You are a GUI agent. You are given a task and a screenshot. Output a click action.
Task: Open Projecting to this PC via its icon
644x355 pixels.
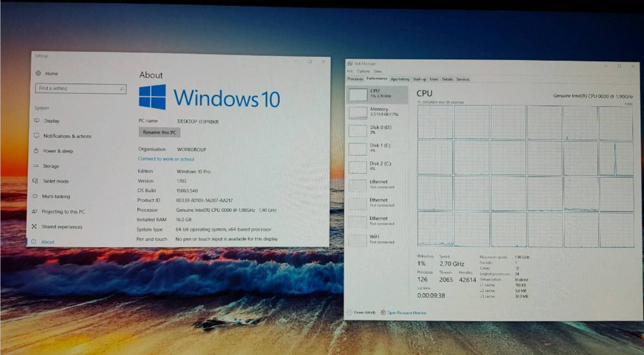pyautogui.click(x=35, y=211)
